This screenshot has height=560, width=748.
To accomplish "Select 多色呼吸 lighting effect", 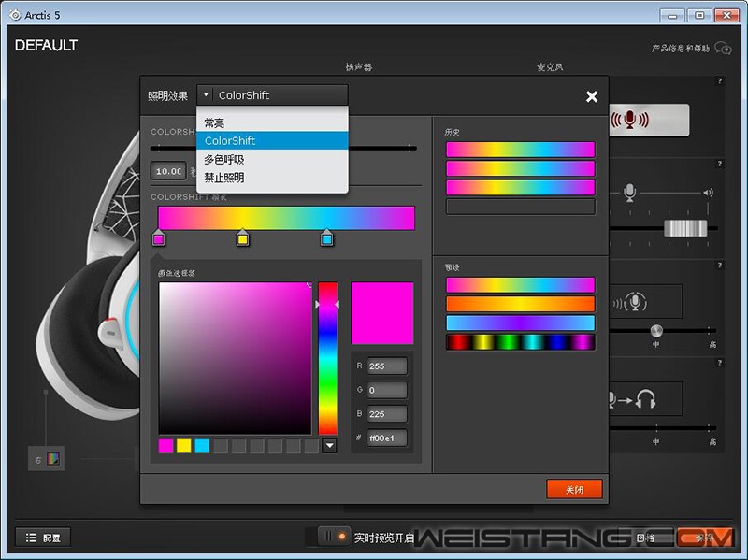I will (272, 159).
